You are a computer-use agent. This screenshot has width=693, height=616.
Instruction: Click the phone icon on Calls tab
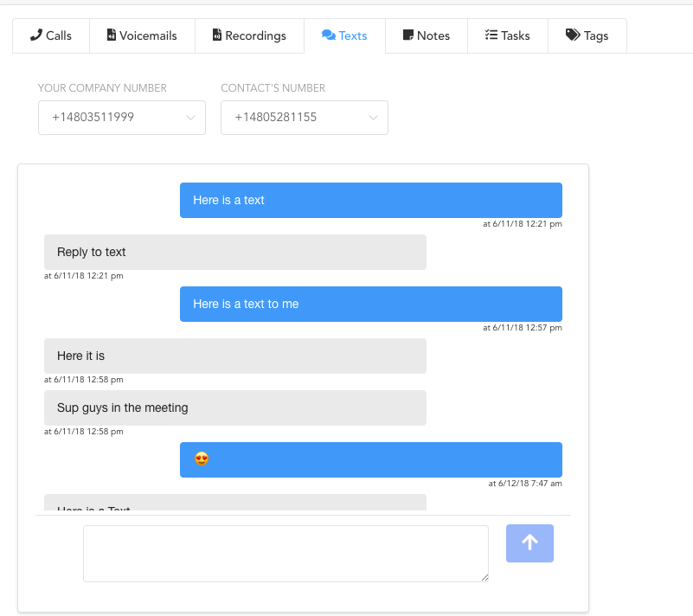[35, 35]
